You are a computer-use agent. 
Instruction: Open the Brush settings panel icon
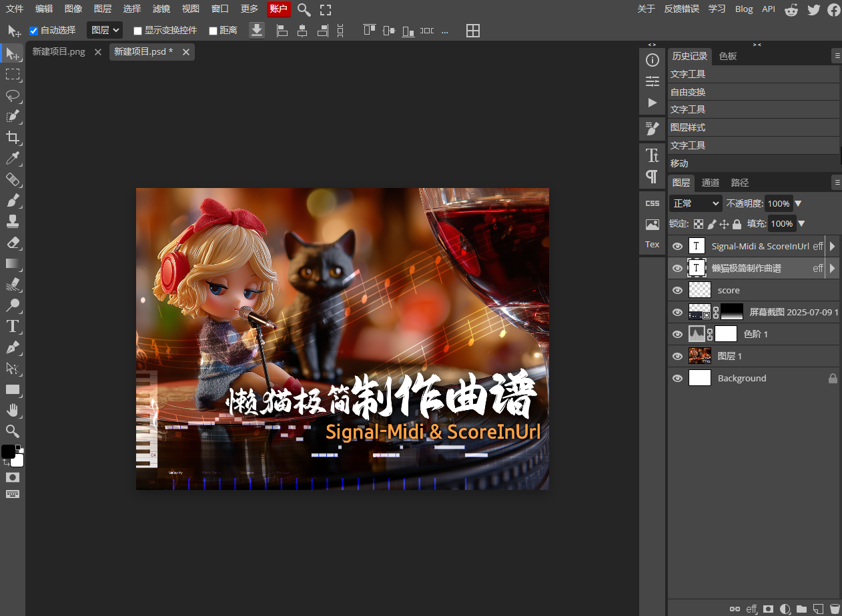click(x=653, y=128)
